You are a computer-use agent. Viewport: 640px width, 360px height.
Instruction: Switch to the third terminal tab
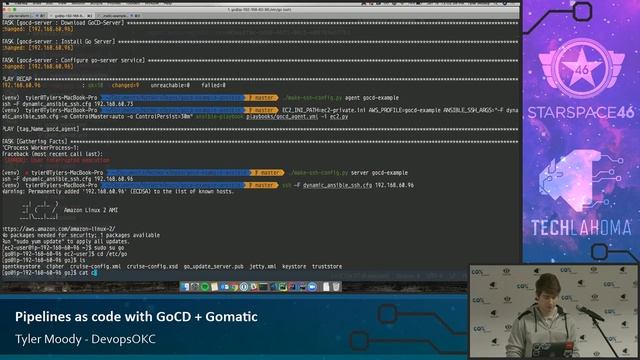[x=118, y=16]
